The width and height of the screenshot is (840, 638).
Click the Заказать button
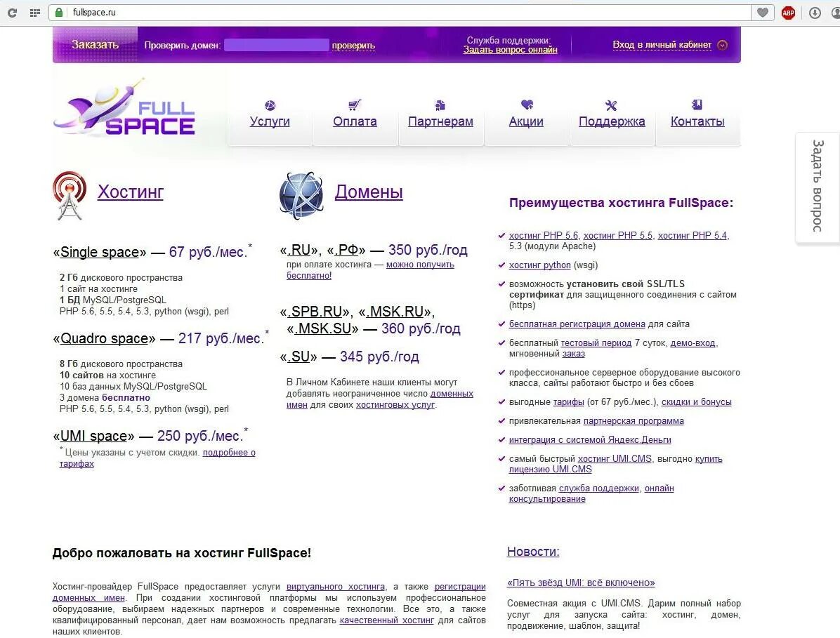pos(96,44)
